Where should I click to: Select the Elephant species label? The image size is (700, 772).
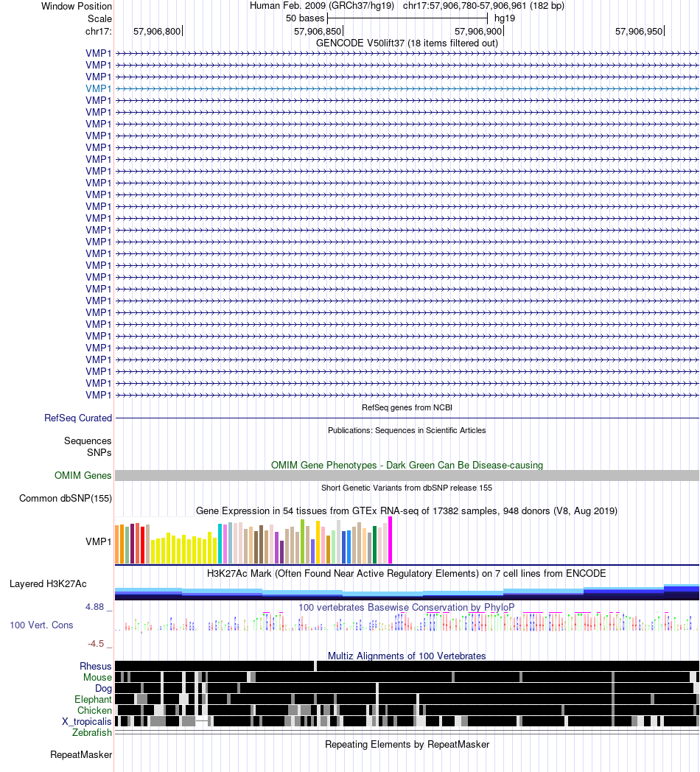point(93,700)
